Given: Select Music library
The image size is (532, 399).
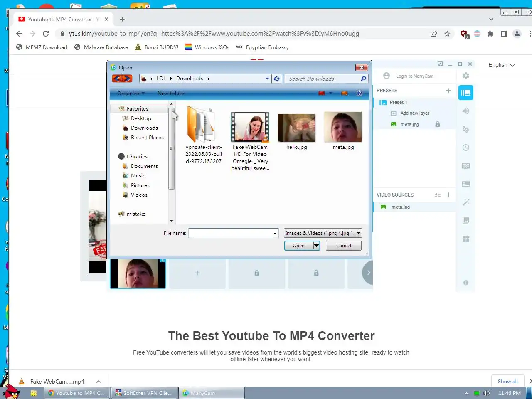Looking at the screenshot, I should coord(138,175).
